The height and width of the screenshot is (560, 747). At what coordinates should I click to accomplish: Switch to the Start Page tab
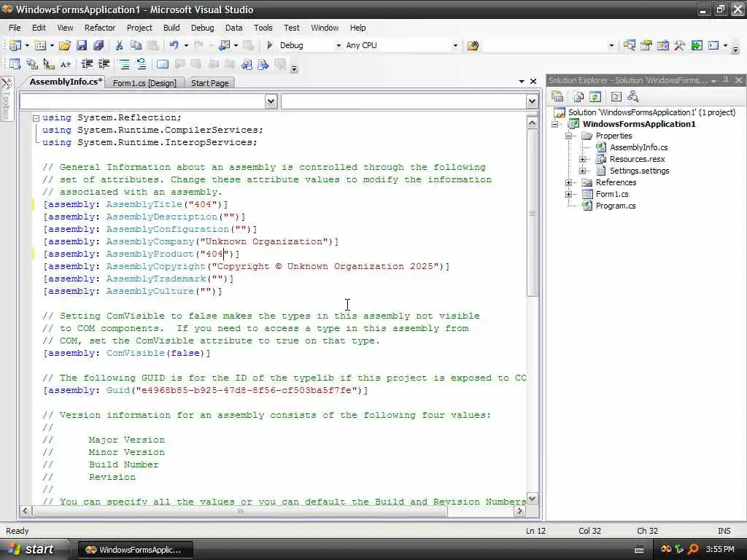[209, 83]
